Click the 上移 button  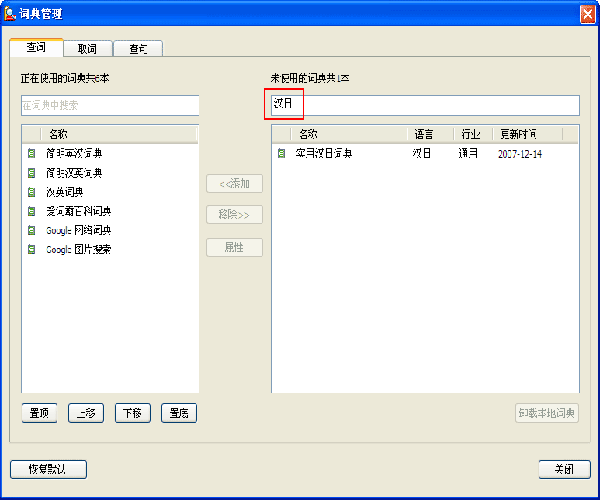(x=86, y=413)
